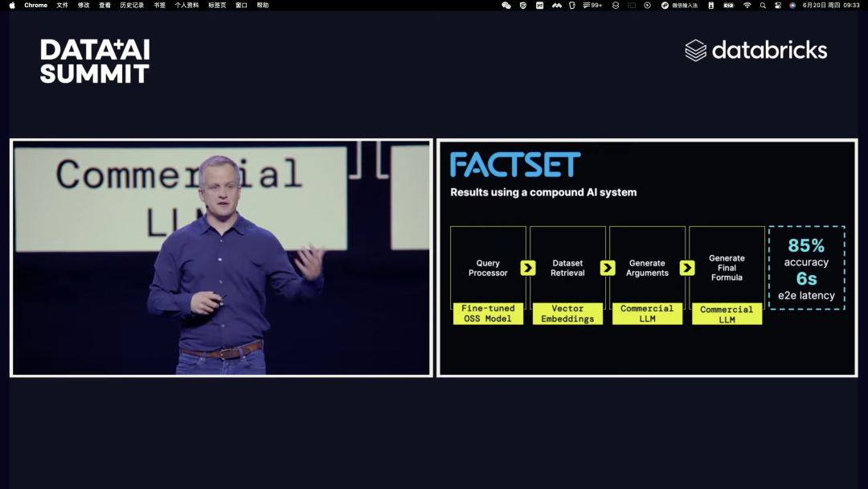Image resolution: width=868 pixels, height=489 pixels.
Task: Click the square app icon after shield
Action: pyautogui.click(x=540, y=5)
